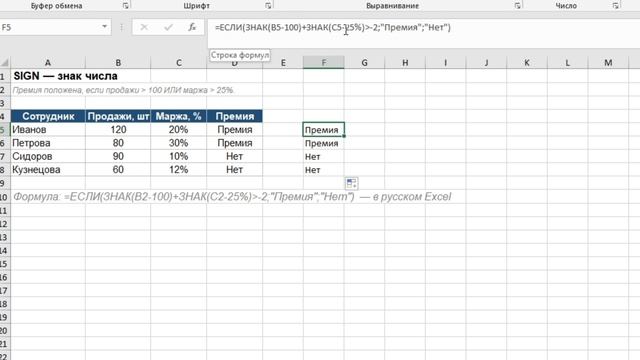Select column K header
This screenshot has width=640, height=360.
tap(527, 62)
